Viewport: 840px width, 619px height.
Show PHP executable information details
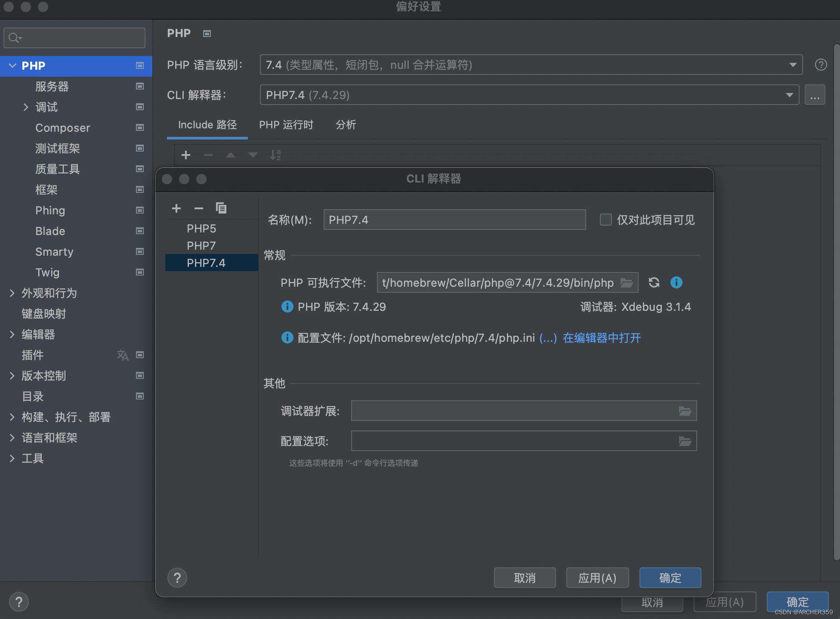[676, 282]
